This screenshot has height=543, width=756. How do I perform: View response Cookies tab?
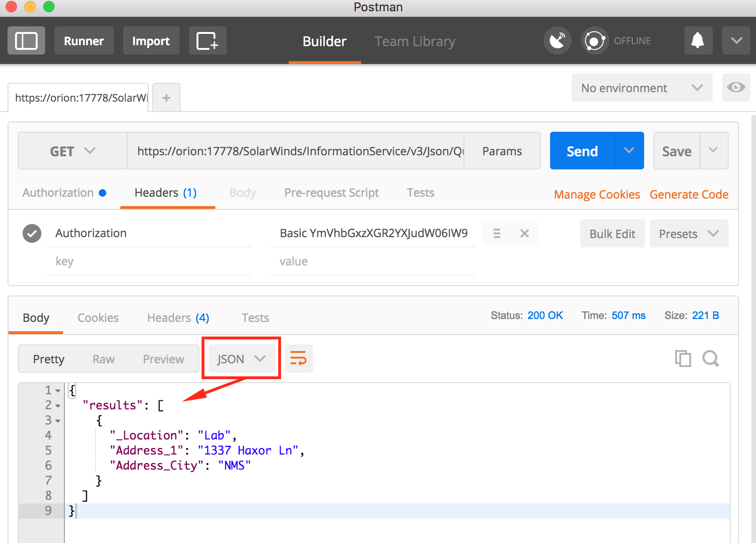(98, 318)
